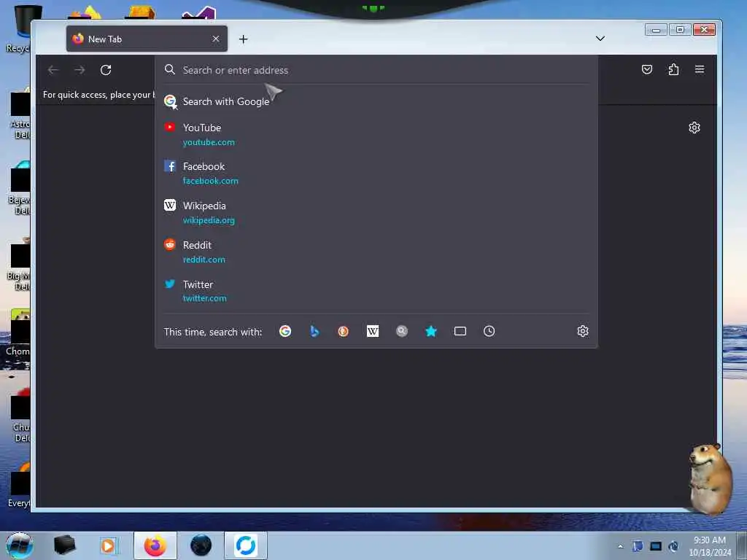Open the Facebook suggestion
The width and height of the screenshot is (747, 560).
click(376, 174)
